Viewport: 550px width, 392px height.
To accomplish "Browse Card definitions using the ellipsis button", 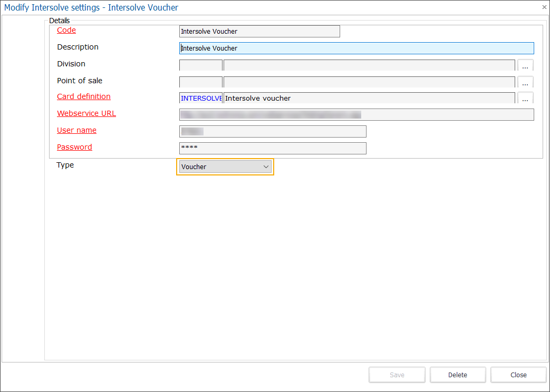I will pos(525,98).
